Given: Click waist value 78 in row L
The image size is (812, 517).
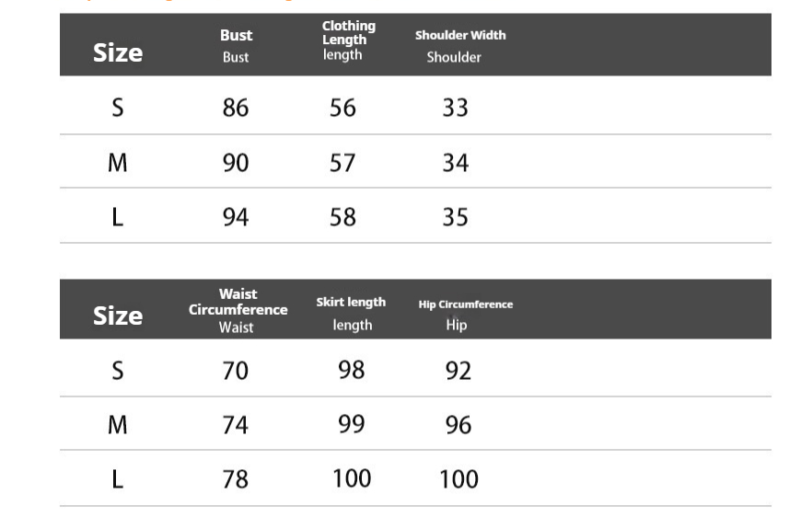Looking at the screenshot, I should tap(236, 479).
